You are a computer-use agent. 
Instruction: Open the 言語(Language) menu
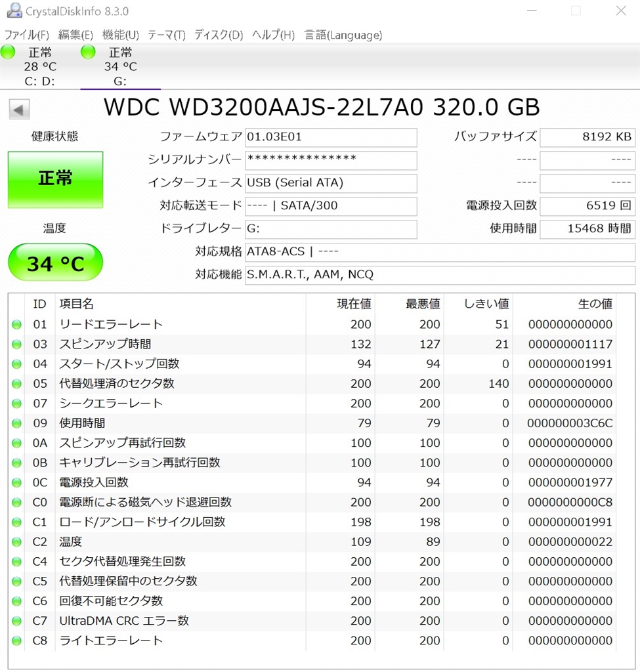[x=343, y=35]
